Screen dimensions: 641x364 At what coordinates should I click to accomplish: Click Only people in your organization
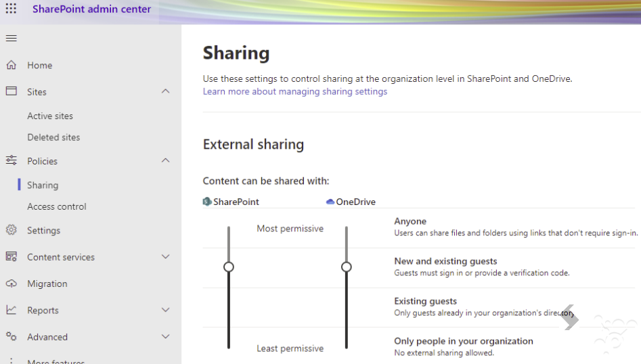pyautogui.click(x=464, y=341)
